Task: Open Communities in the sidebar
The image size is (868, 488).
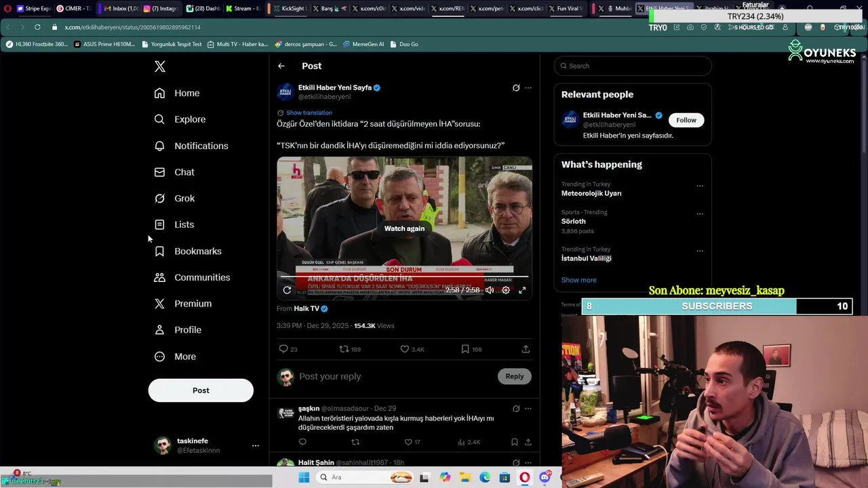Action: tap(192, 277)
